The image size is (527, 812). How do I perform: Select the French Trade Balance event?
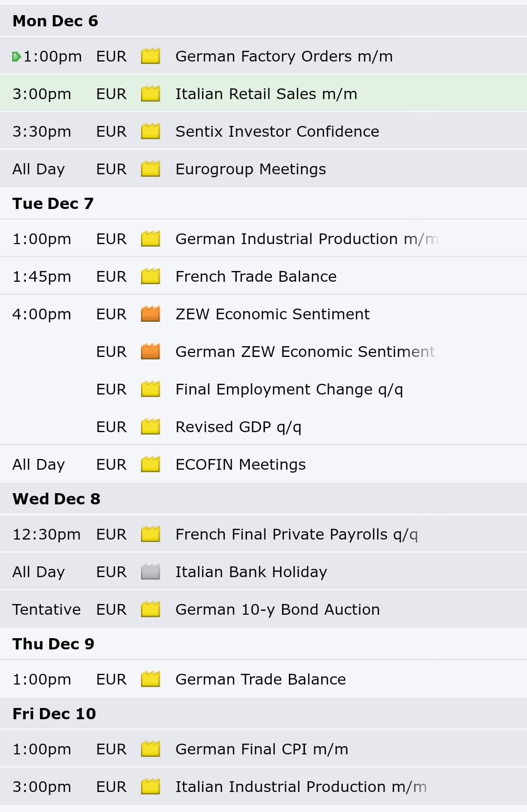click(263, 276)
